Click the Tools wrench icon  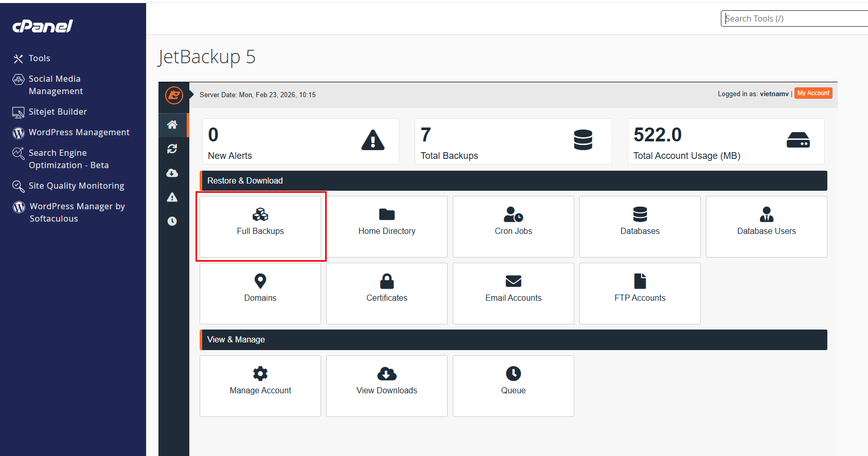[18, 59]
